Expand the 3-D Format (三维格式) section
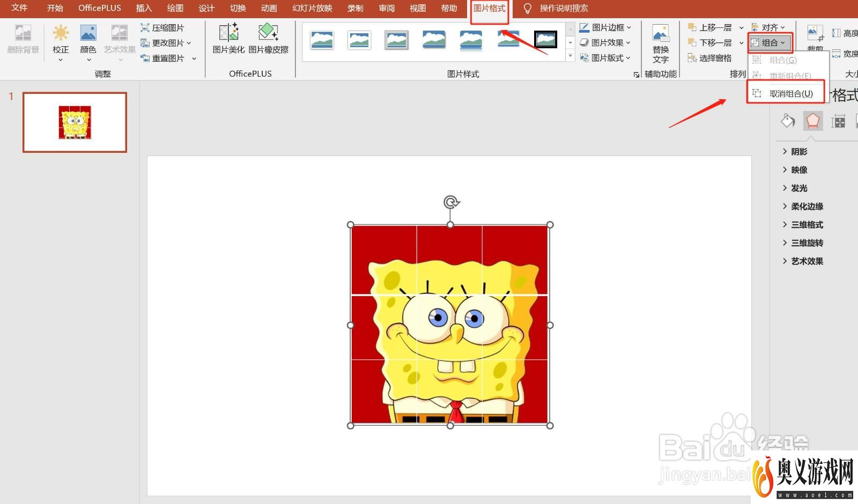Screen dimensions: 858x504 tap(803, 225)
